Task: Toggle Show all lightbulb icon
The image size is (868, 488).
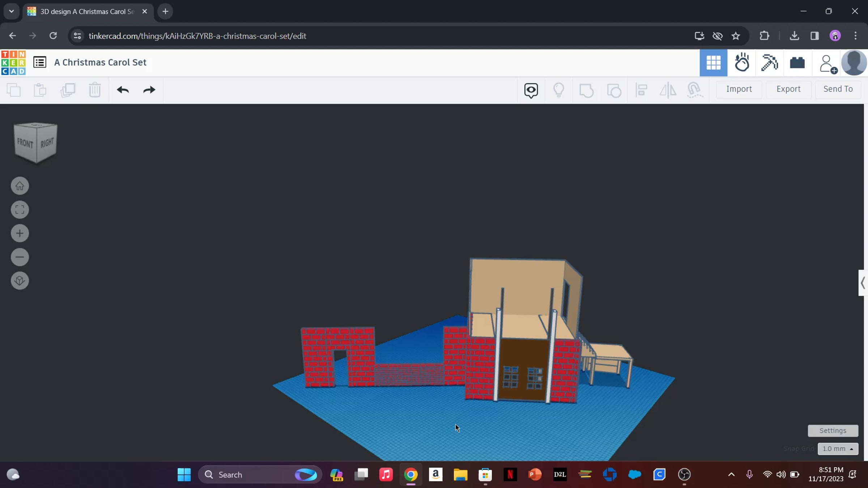Action: pyautogui.click(x=559, y=90)
